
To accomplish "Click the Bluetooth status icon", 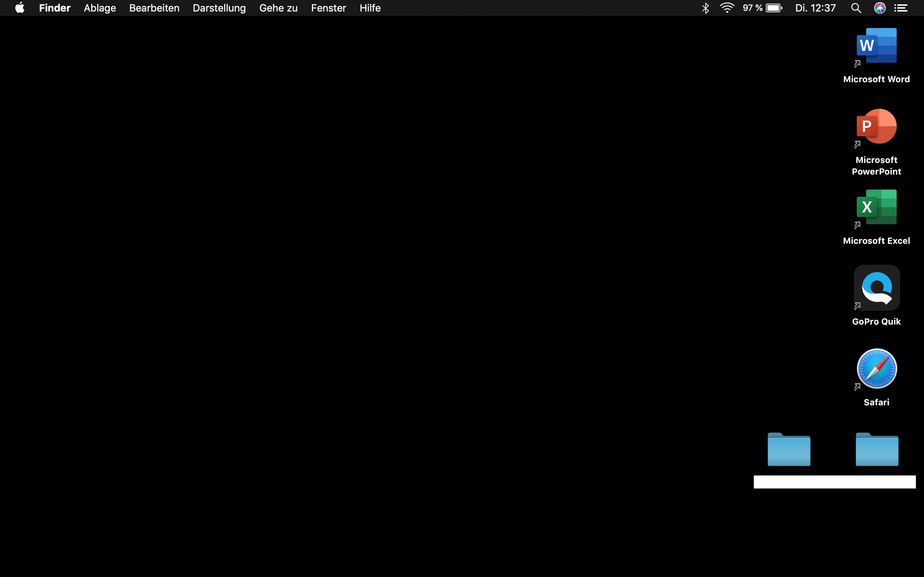I will pos(705,8).
